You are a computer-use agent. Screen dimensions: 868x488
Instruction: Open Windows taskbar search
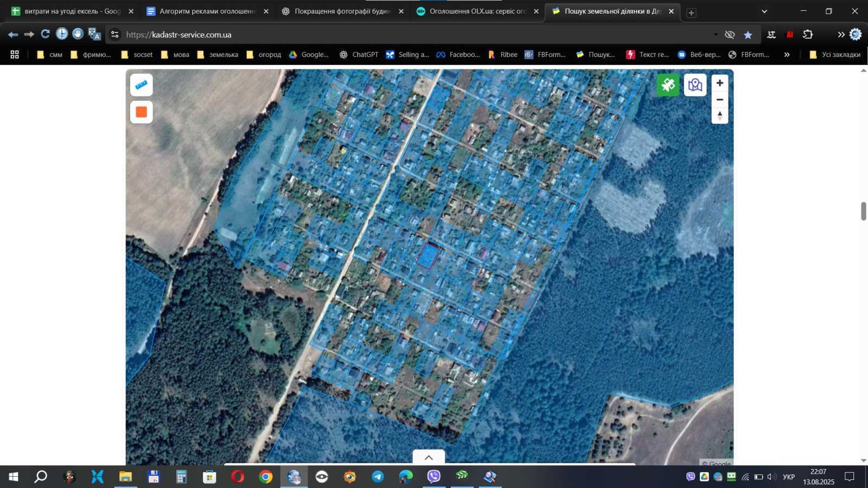click(41, 477)
